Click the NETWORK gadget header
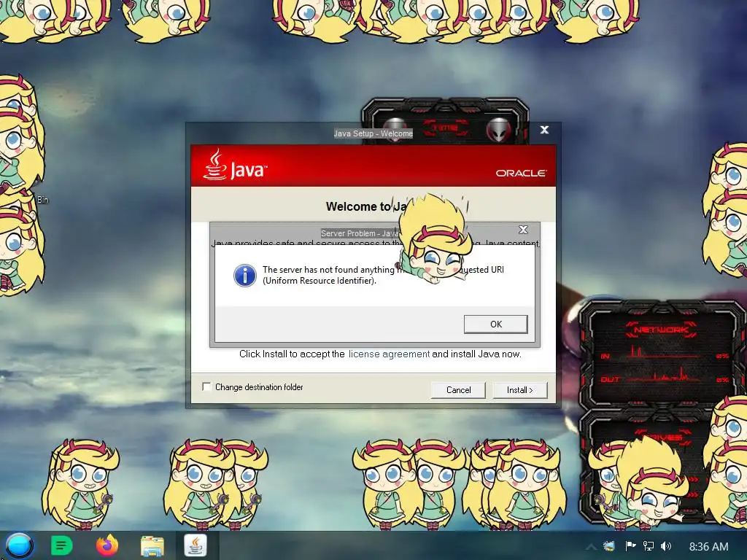This screenshot has width=747, height=560. pos(661,329)
